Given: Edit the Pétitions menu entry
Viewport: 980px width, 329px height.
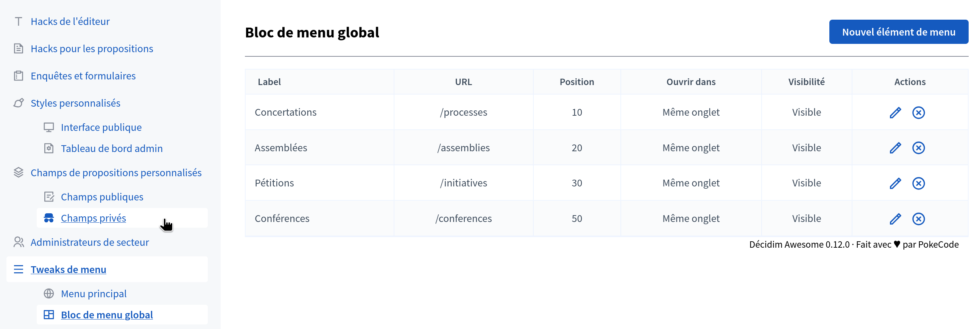Looking at the screenshot, I should click(895, 183).
